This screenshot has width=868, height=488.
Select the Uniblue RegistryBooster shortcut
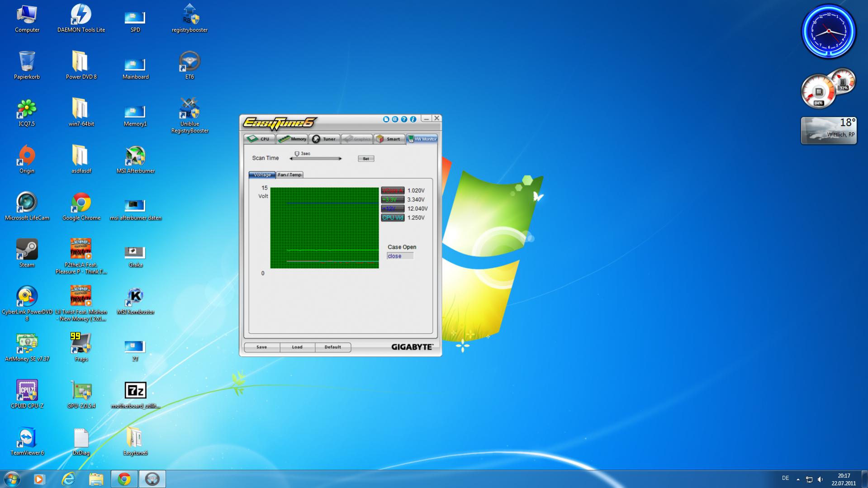tap(190, 116)
